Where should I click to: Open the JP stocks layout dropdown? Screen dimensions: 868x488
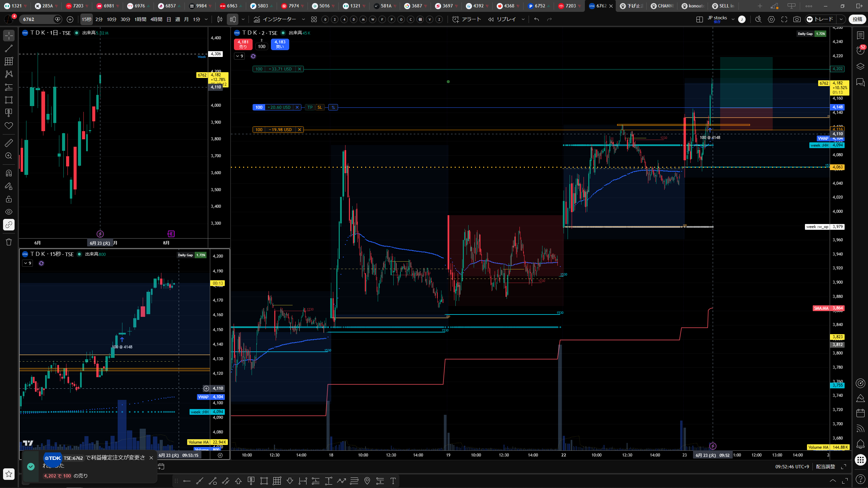(x=733, y=19)
